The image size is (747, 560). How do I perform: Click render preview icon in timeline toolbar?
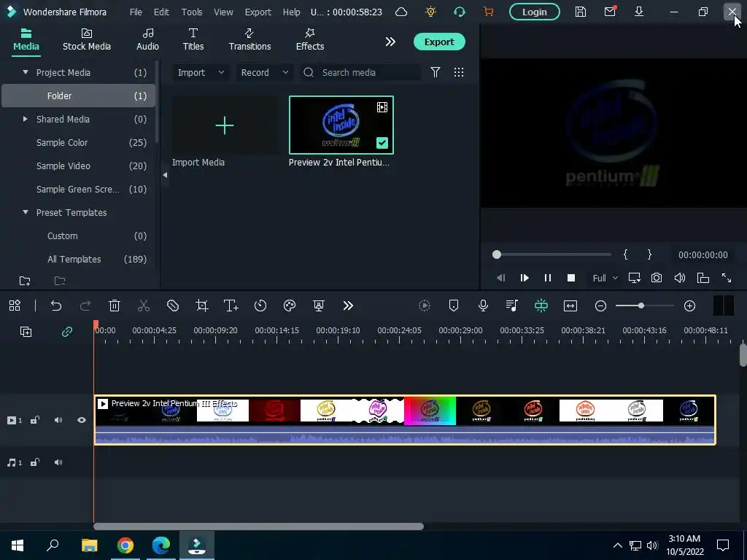click(424, 306)
